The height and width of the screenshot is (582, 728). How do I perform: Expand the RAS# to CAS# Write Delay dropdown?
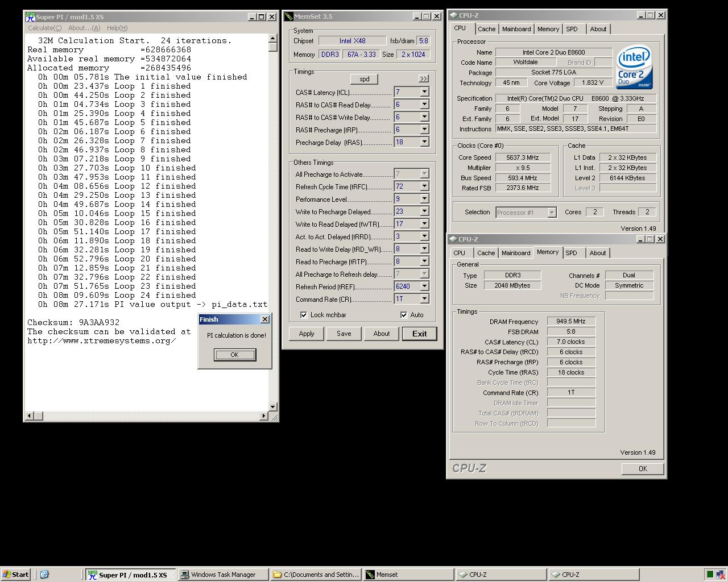coord(424,117)
